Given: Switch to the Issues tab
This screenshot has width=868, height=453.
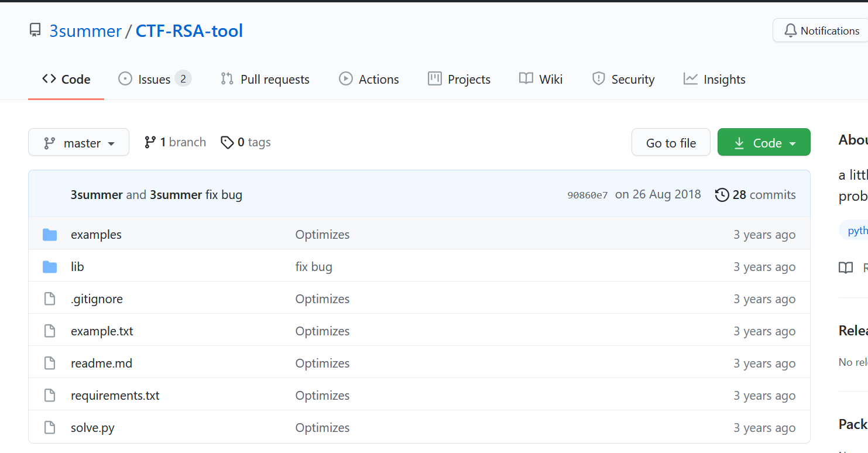Looking at the screenshot, I should pos(155,80).
